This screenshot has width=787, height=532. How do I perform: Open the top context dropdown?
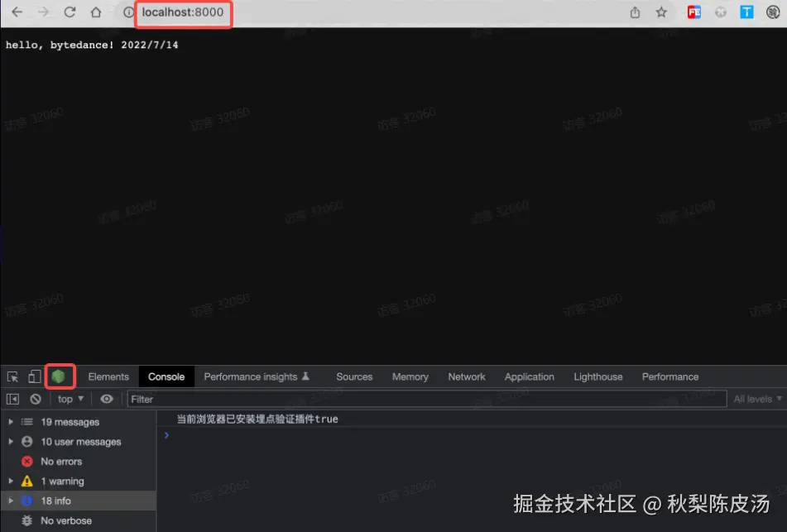[x=70, y=399]
